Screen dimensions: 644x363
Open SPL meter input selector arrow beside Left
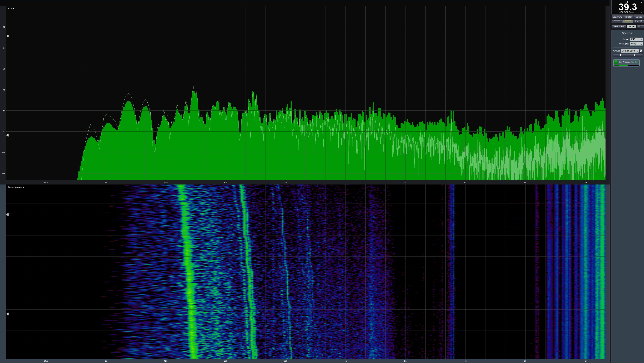pyautogui.click(x=641, y=2)
